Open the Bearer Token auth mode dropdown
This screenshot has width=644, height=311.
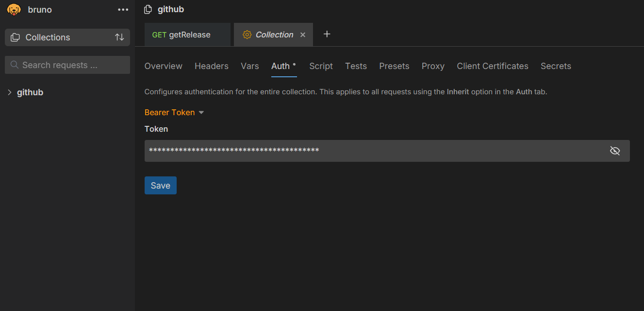point(174,112)
